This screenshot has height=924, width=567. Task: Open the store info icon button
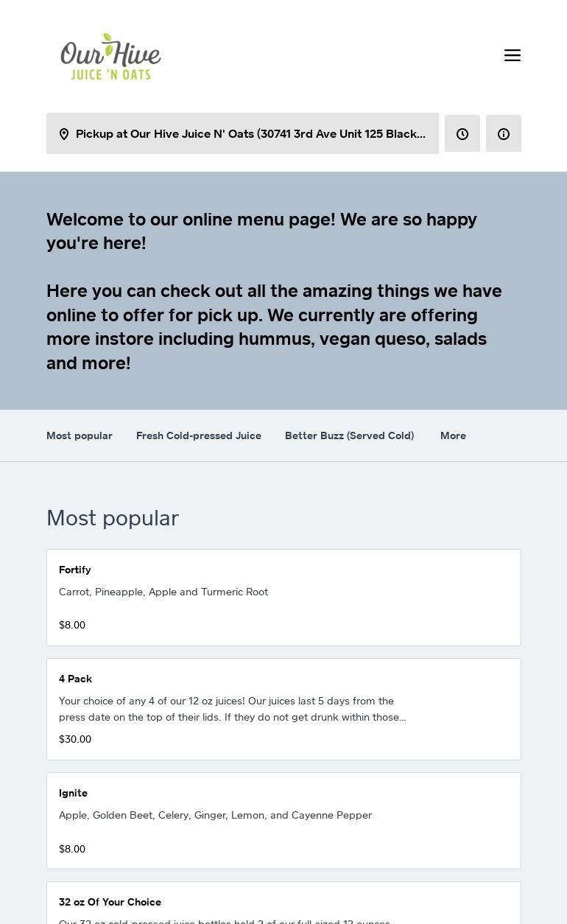pyautogui.click(x=504, y=134)
